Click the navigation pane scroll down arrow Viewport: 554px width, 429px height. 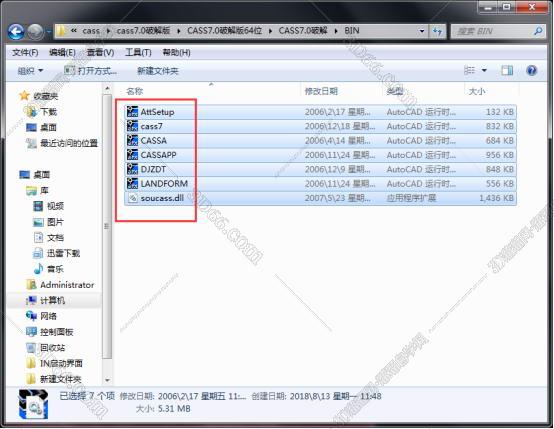tap(107, 380)
